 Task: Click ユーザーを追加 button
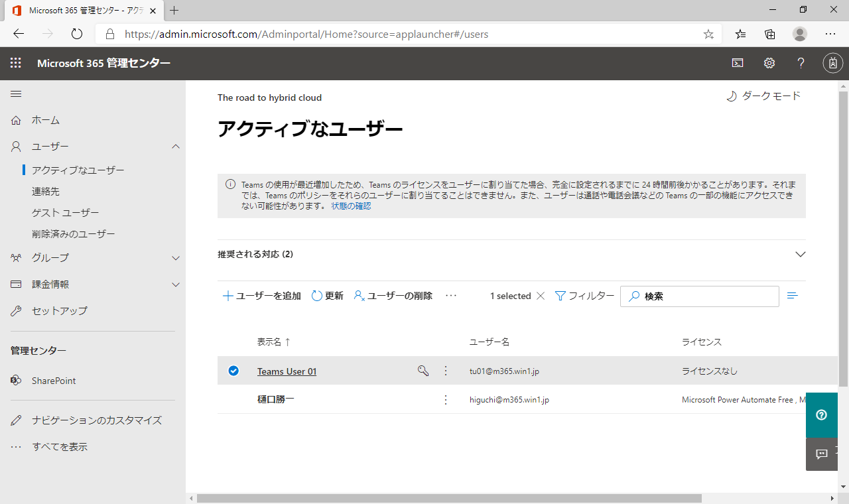[261, 296]
